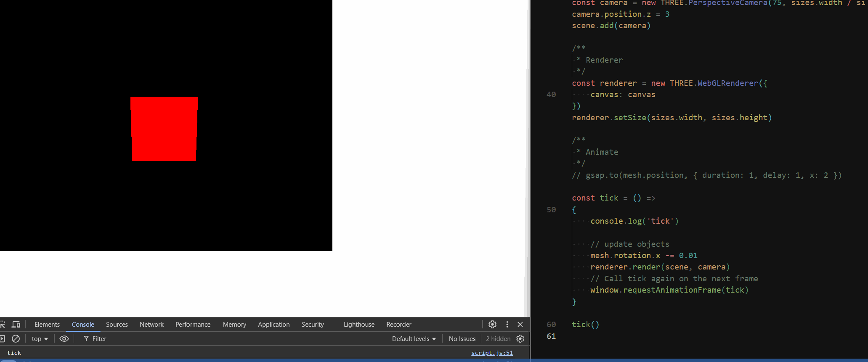868x362 pixels.
Task: Create a live expression with eye icon
Action: pyautogui.click(x=64, y=338)
